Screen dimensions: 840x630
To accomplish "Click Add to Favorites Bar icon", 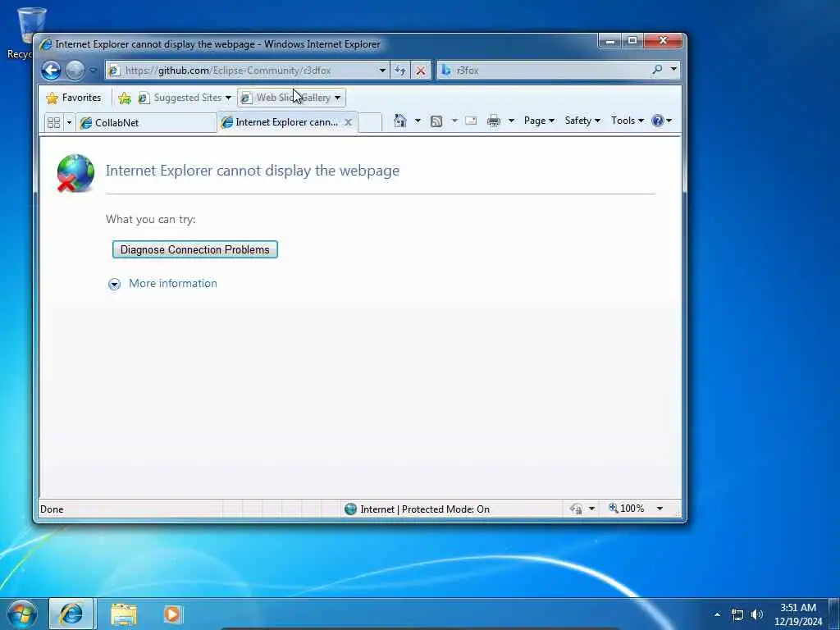I will [x=125, y=98].
